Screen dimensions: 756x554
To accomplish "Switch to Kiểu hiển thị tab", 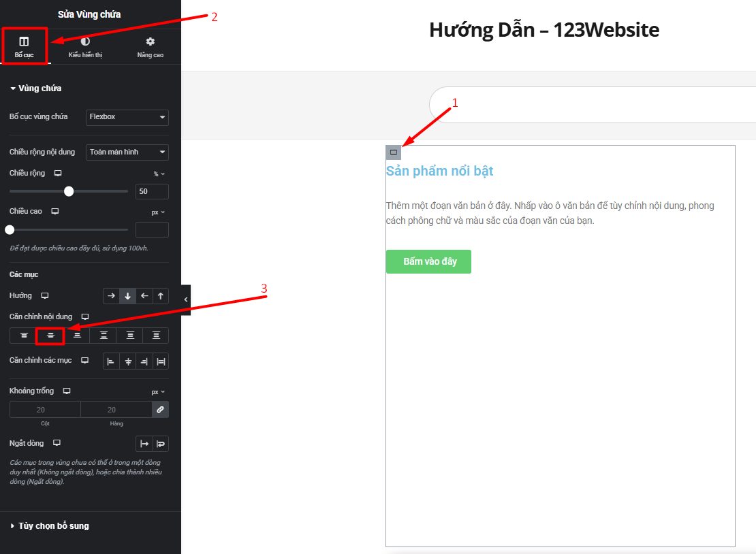I will 85,47.
